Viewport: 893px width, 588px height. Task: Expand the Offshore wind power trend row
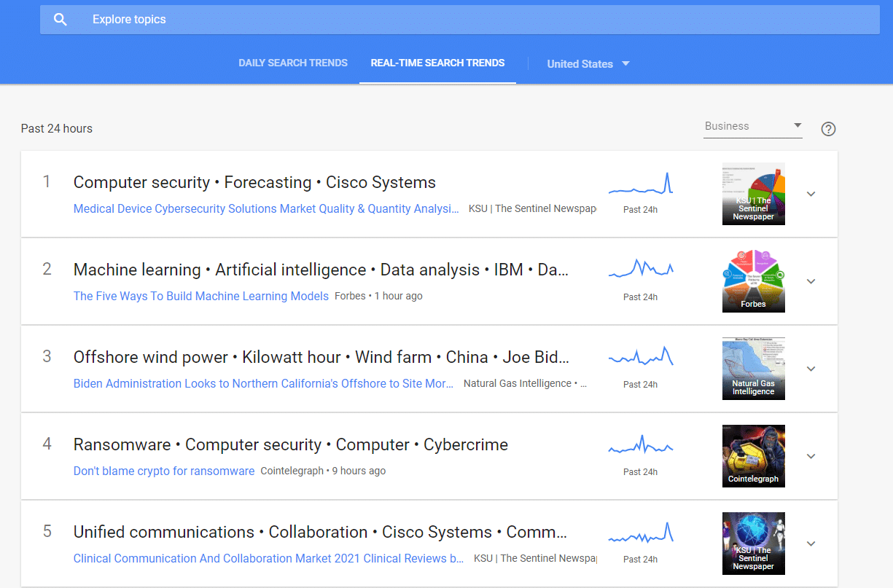click(x=811, y=369)
